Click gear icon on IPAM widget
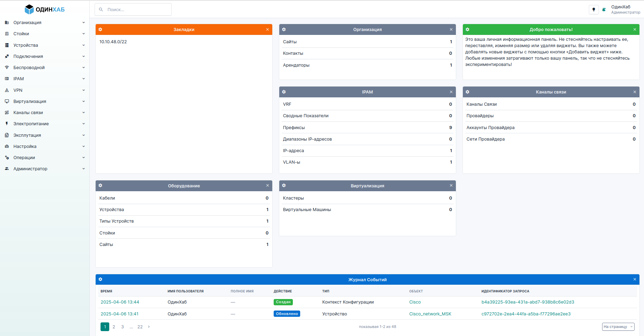This screenshot has height=336, width=644. pos(284,92)
